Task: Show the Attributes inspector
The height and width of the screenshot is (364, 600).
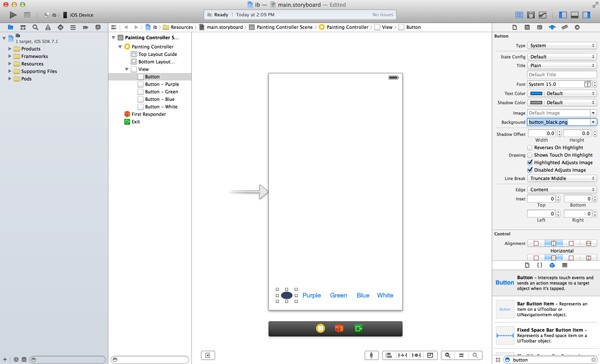Action: (552, 28)
